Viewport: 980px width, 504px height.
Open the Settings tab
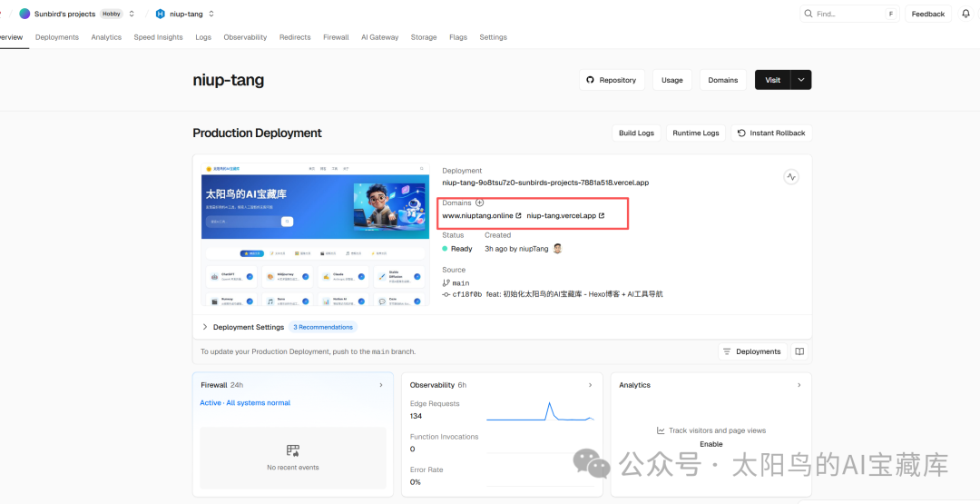pos(493,37)
